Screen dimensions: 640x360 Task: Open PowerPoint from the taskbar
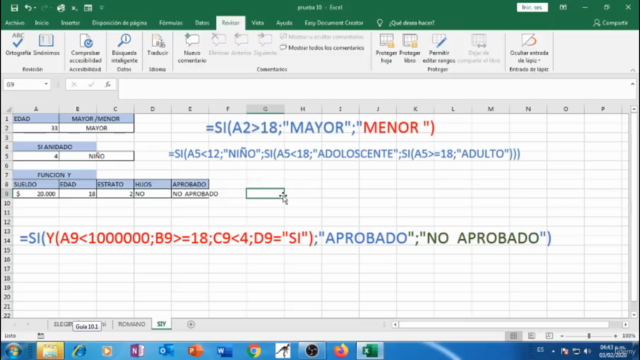pyautogui.click(x=196, y=351)
